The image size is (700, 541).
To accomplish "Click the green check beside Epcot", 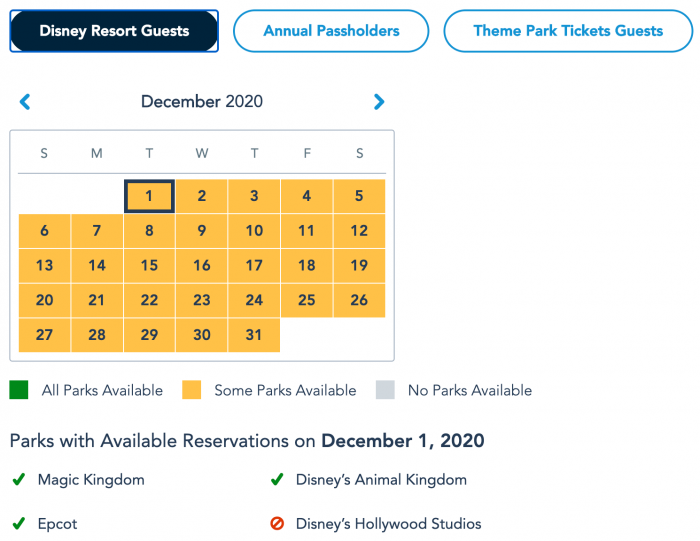I will tap(19, 523).
